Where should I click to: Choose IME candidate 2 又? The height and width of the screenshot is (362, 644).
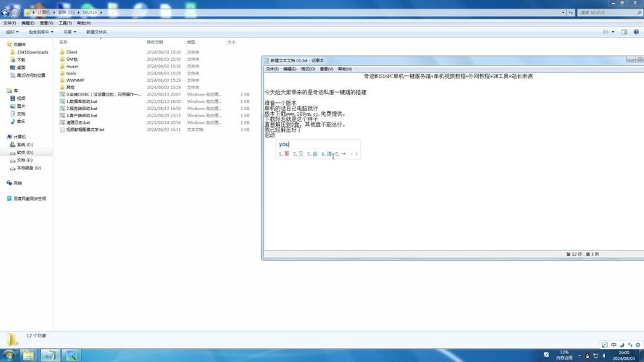(x=298, y=154)
